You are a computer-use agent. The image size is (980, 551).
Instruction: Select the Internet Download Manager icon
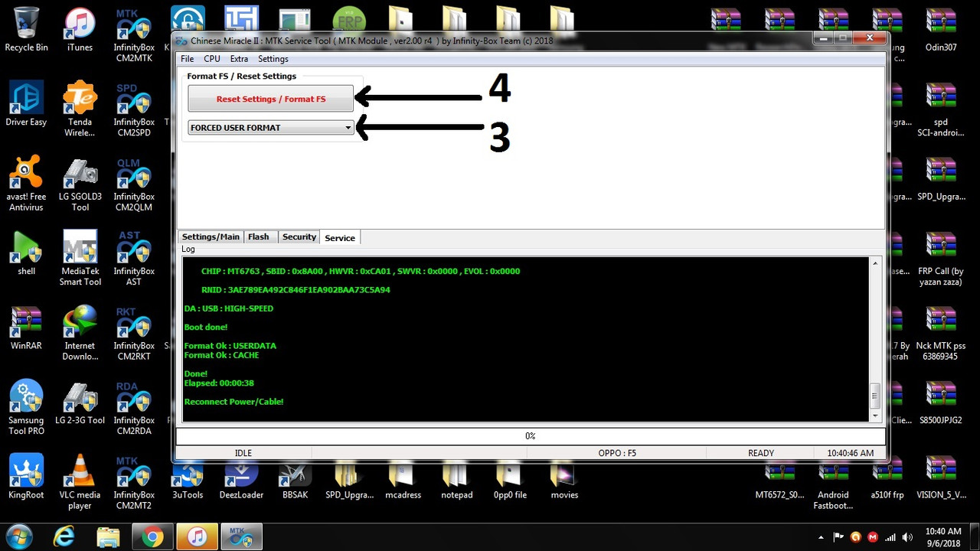[80, 334]
